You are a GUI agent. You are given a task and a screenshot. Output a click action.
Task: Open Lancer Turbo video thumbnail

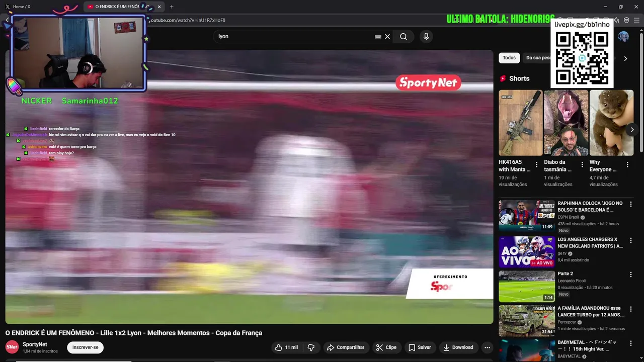click(x=527, y=320)
